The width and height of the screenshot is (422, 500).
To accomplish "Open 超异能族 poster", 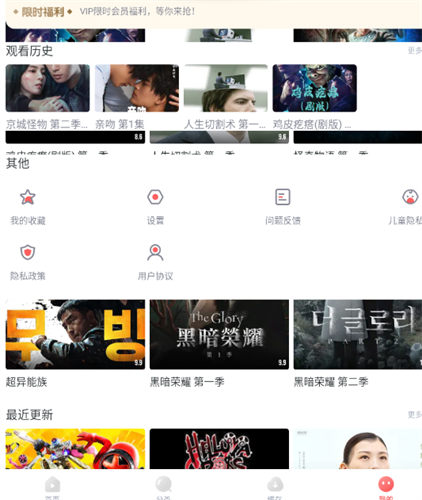I will coord(75,334).
